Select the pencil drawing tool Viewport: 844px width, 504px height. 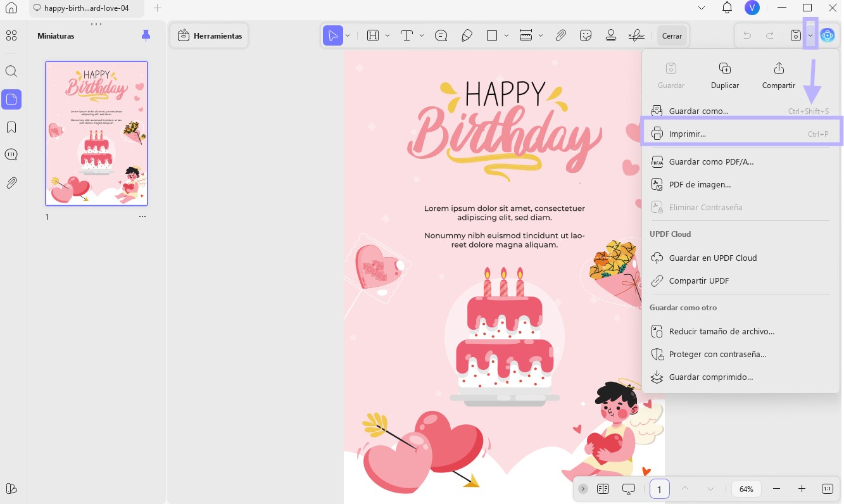tap(467, 36)
